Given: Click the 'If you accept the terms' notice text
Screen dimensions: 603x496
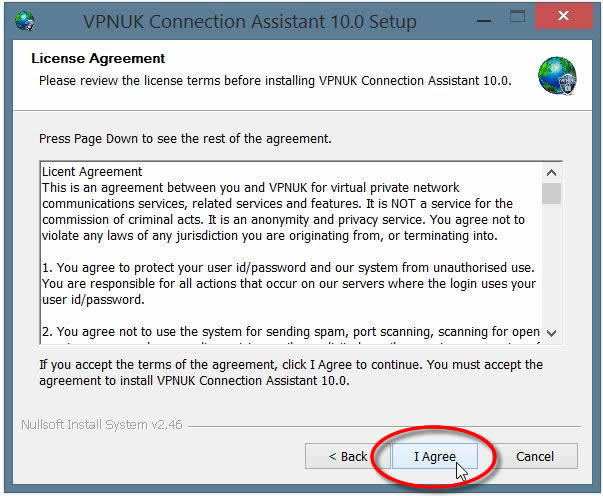Looking at the screenshot, I should coord(291,373).
